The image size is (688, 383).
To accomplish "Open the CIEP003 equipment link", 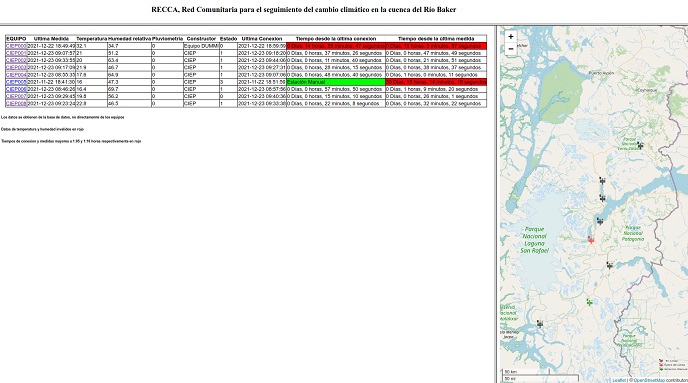I will click(16, 68).
